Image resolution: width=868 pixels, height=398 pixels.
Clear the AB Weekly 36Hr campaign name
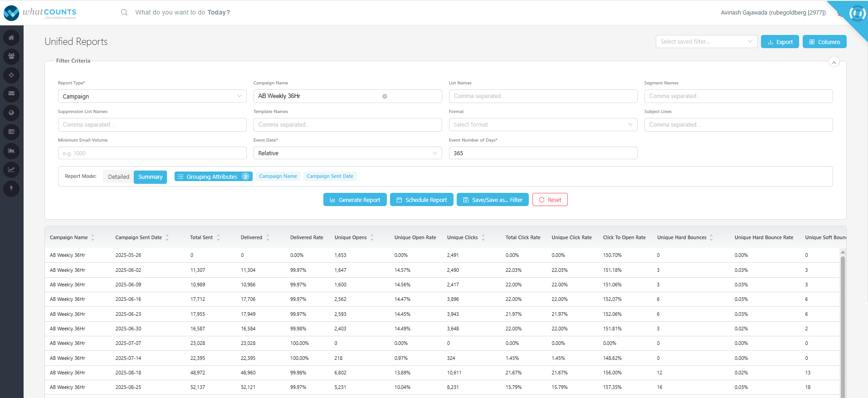[385, 96]
